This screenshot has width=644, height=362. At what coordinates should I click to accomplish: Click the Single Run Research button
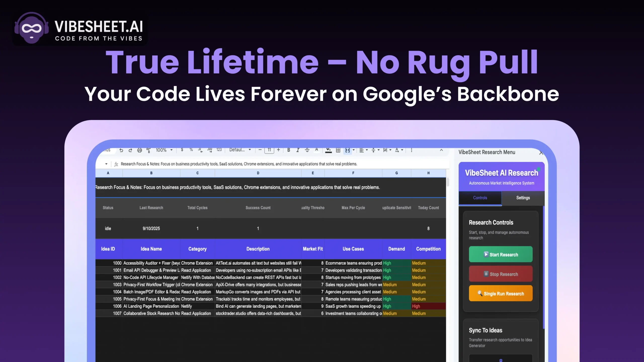coord(500,293)
